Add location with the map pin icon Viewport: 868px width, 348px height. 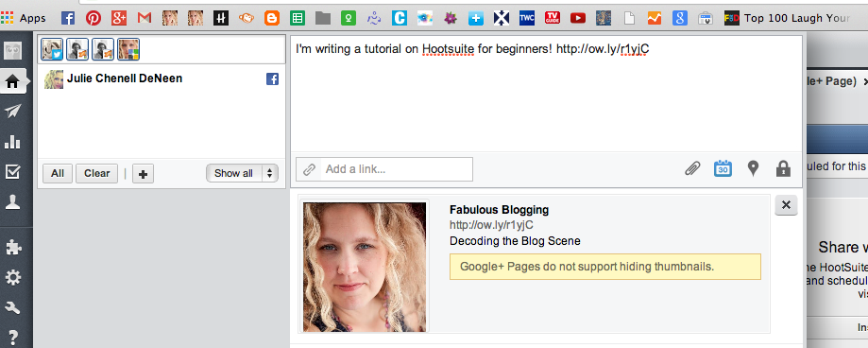(x=753, y=168)
